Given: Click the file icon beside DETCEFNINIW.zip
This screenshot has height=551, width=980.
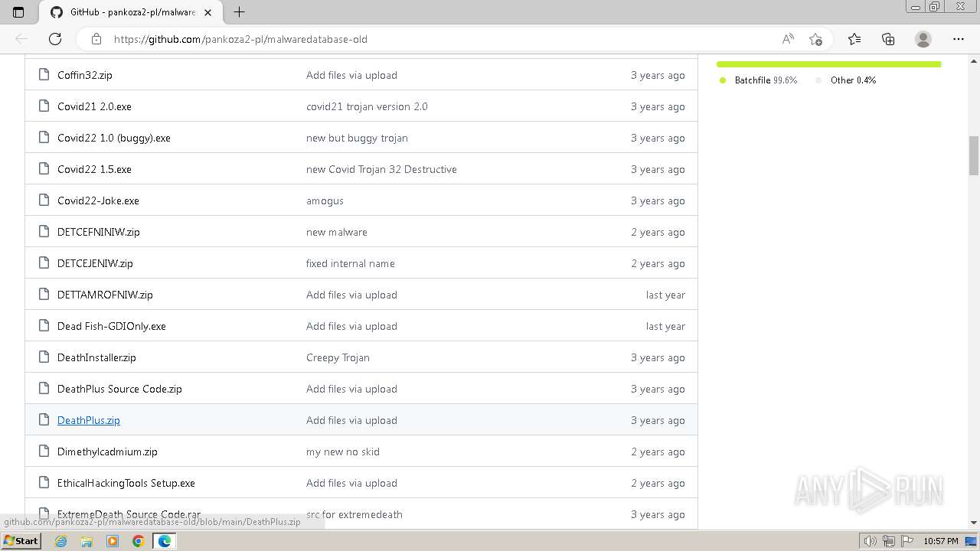Looking at the screenshot, I should coord(44,232).
